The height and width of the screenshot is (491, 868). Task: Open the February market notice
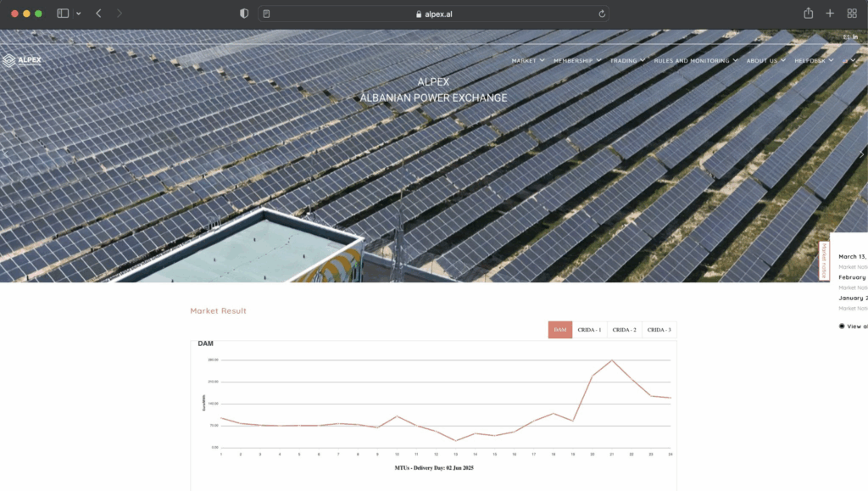point(853,277)
